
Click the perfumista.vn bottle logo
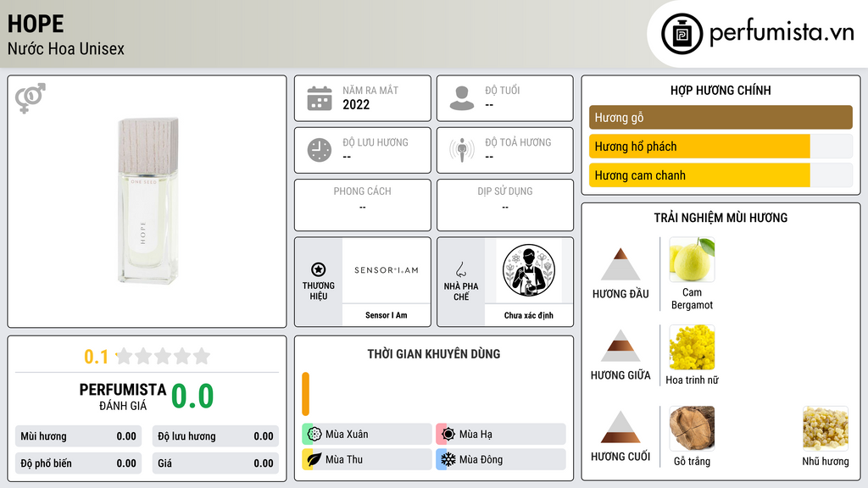coord(682,34)
